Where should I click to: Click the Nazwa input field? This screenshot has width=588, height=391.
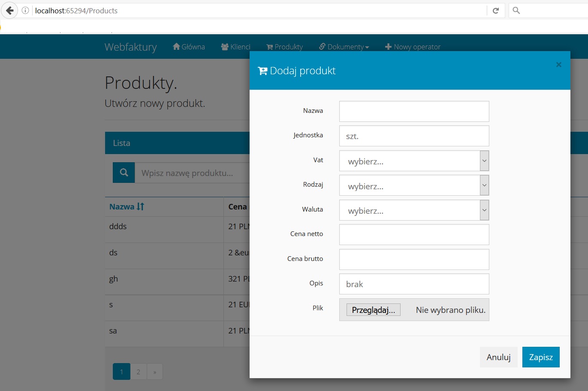click(414, 111)
